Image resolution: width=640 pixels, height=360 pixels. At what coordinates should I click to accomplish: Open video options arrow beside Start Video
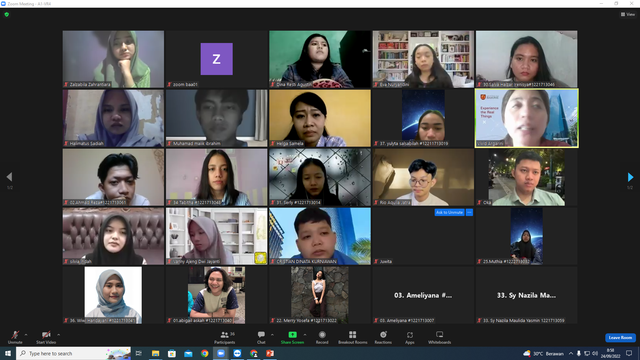click(59, 335)
